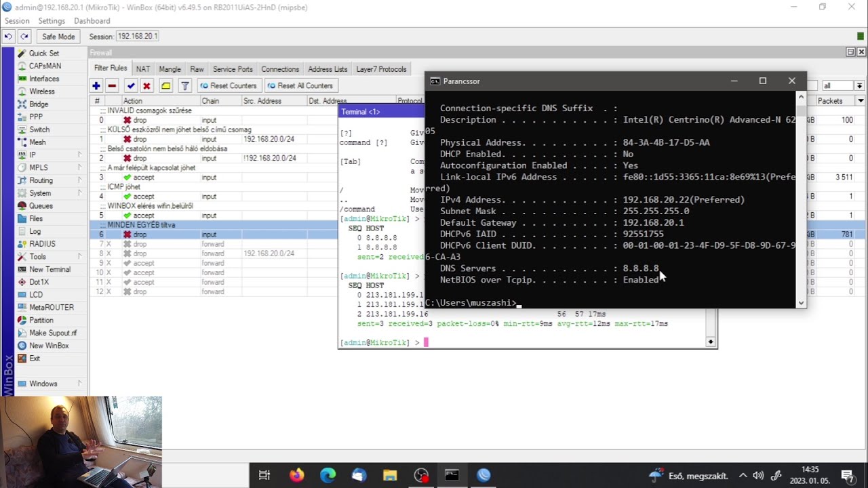The height and width of the screenshot is (488, 868).
Task: Expand the Routing submenu
Action: pos(51,181)
